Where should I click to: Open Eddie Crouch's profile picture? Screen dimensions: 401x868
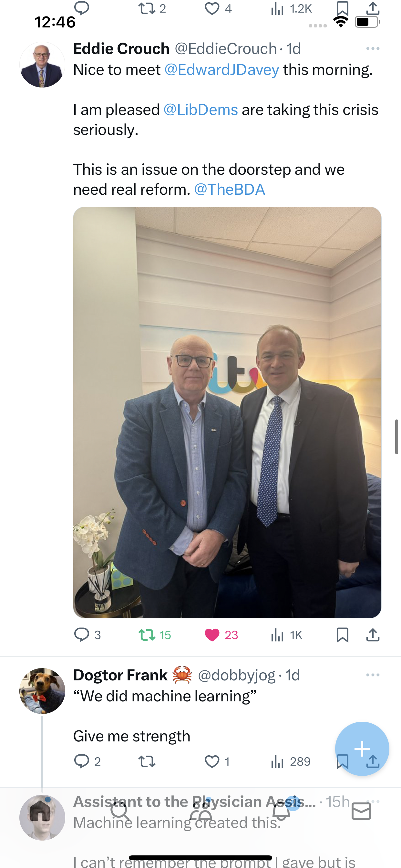click(42, 65)
